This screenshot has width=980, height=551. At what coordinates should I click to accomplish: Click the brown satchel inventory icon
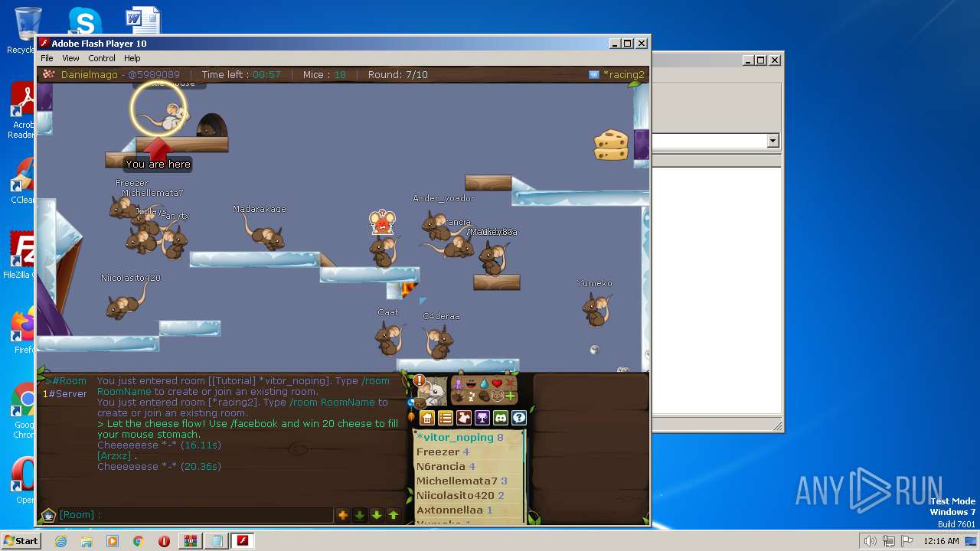[420, 403]
